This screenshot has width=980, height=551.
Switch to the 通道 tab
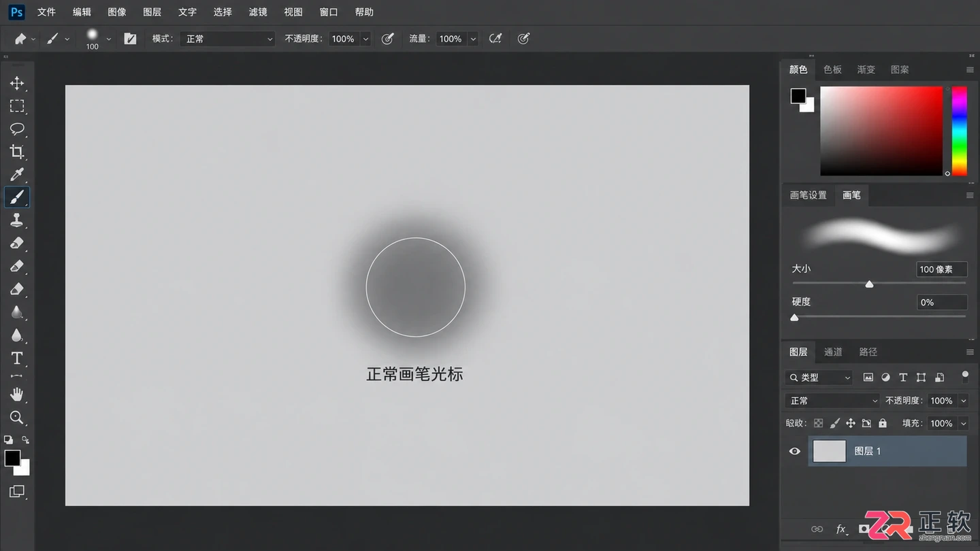coord(833,352)
